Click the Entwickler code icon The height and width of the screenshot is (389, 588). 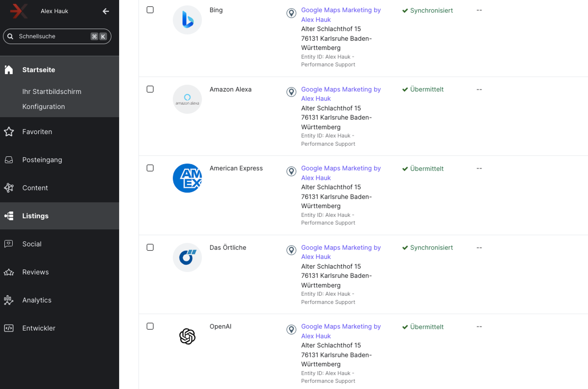tap(9, 328)
